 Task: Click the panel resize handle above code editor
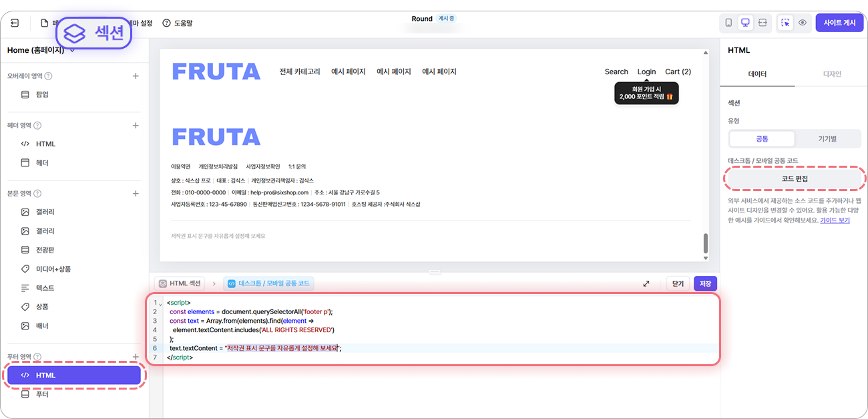[435, 272]
